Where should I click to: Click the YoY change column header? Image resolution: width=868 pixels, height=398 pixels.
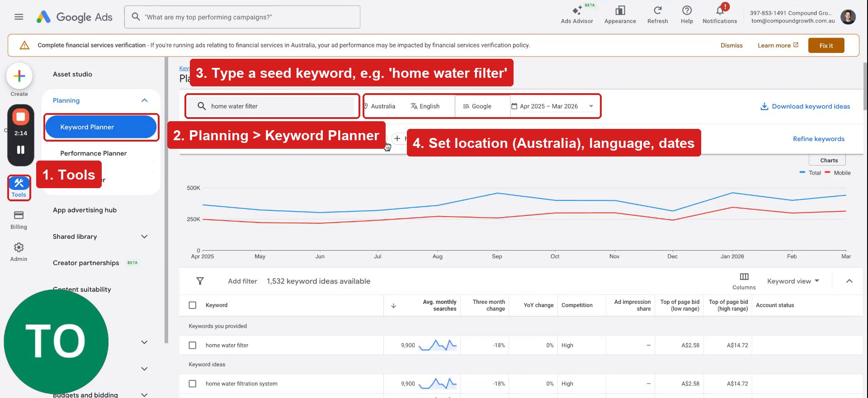[x=538, y=305]
